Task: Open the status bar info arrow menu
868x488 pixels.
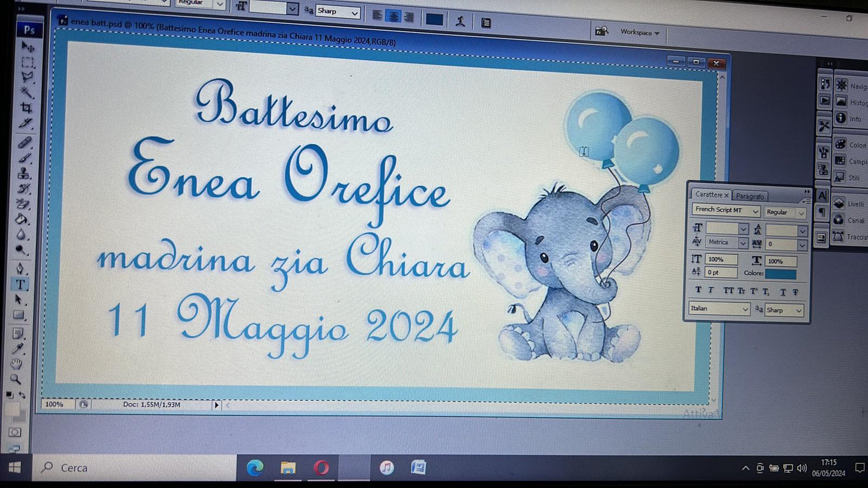Action: [x=217, y=405]
